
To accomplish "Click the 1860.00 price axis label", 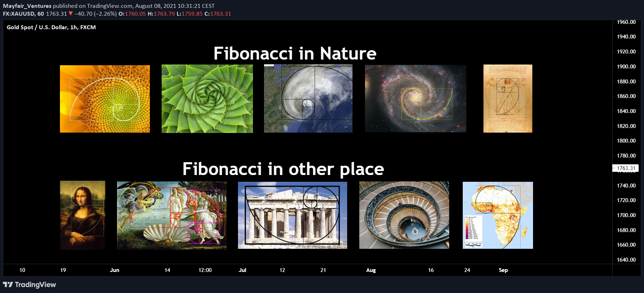I will tap(626, 96).
